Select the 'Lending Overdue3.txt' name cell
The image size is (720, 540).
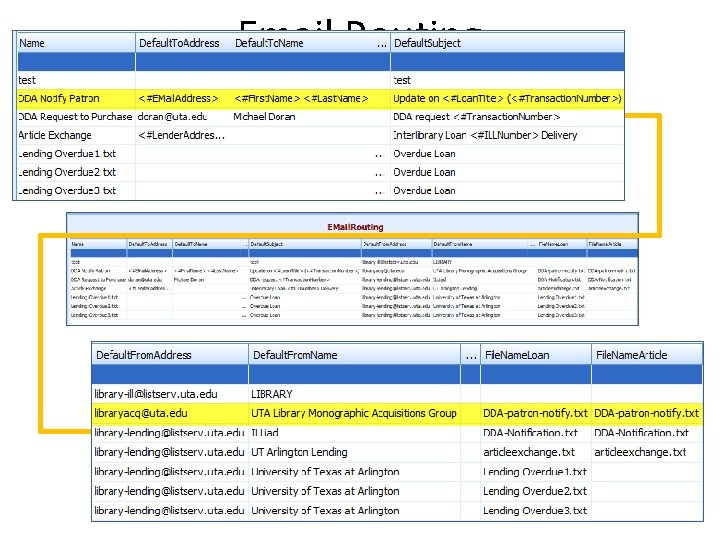tap(76, 191)
